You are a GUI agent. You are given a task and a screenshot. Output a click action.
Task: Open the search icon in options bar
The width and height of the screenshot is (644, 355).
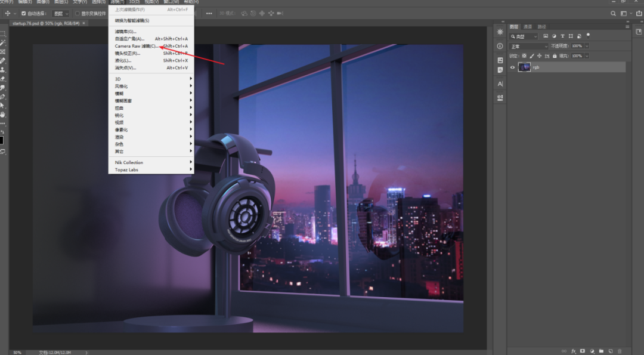tap(613, 13)
